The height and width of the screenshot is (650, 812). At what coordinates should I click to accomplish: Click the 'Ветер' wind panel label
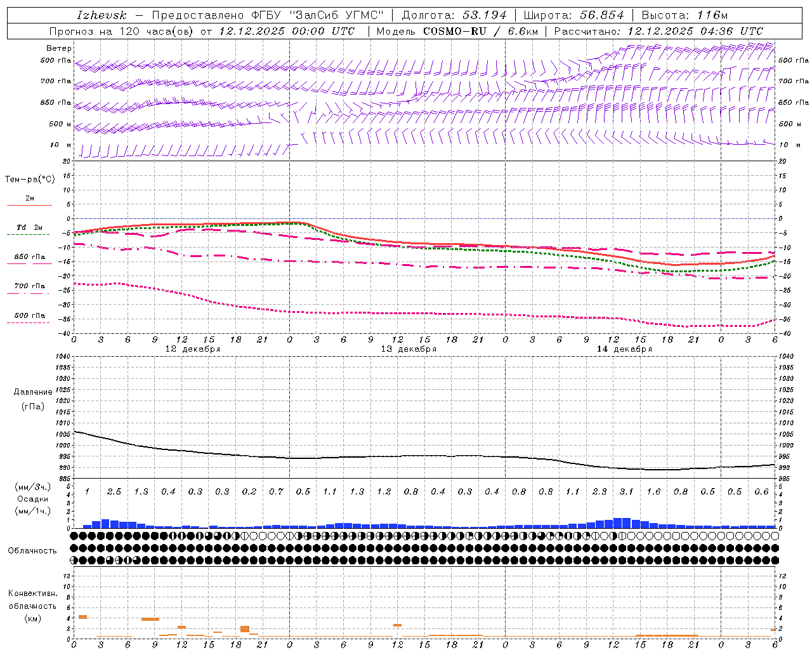tap(59, 48)
